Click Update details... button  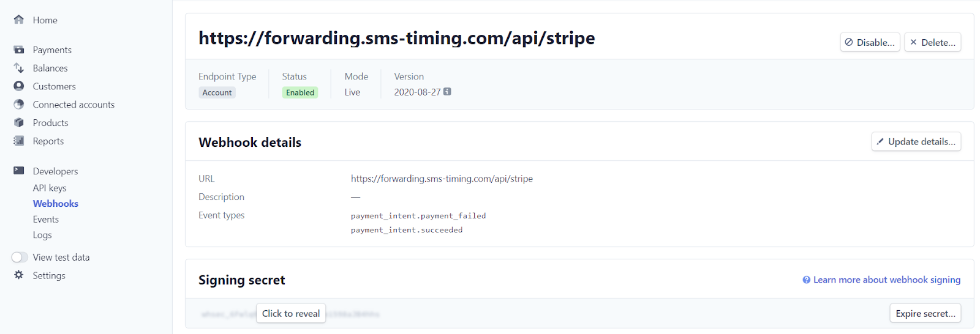[x=916, y=141]
